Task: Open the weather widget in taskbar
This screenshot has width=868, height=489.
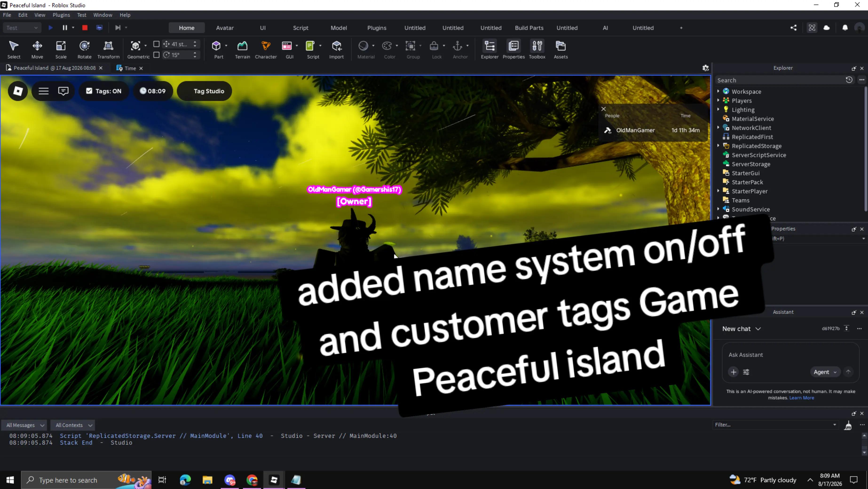Action: 763,480
